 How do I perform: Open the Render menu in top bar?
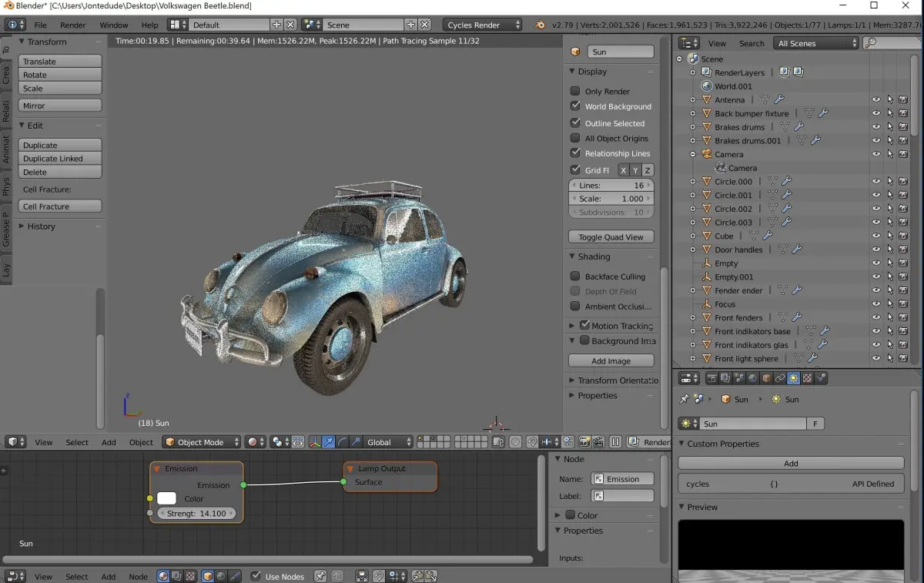click(x=73, y=25)
